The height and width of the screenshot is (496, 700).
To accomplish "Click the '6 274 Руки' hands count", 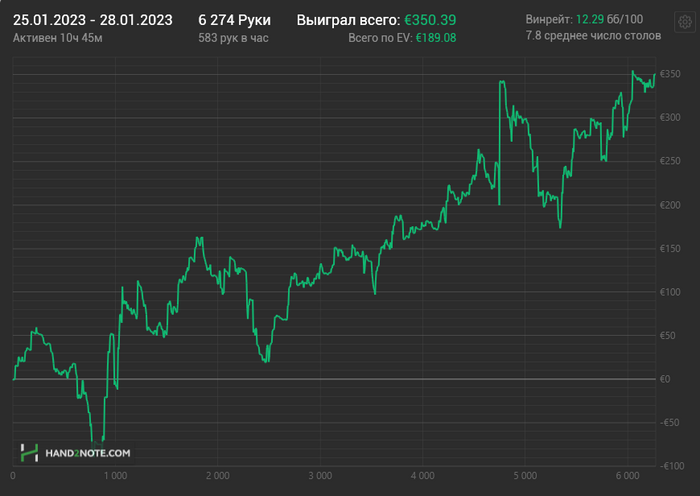I will [234, 20].
